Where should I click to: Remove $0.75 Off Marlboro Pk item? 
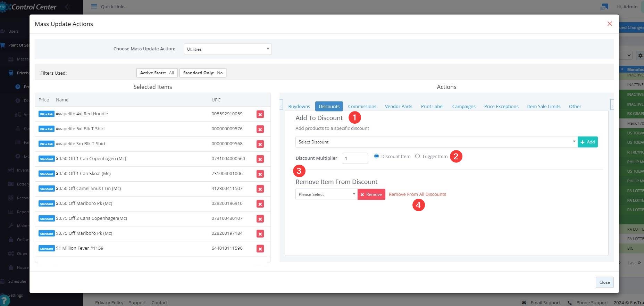(x=260, y=234)
